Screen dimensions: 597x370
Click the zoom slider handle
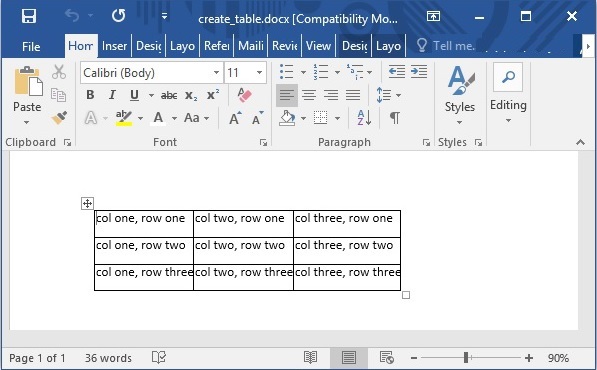[466, 357]
